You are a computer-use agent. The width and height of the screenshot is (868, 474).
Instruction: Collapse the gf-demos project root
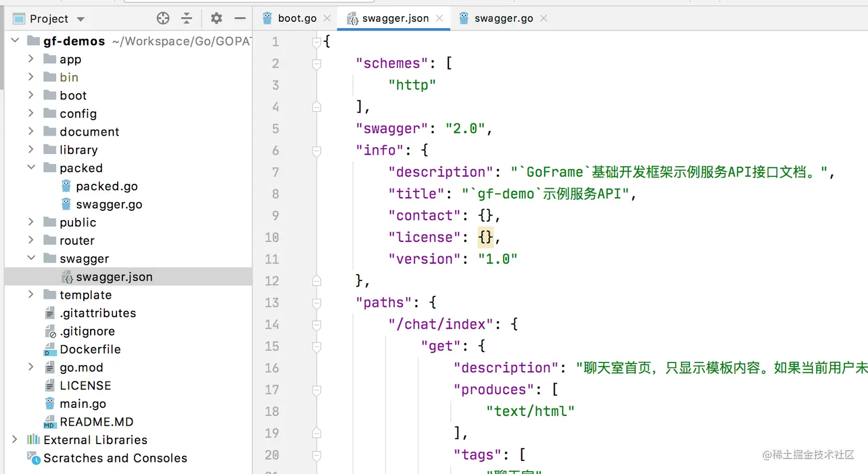[15, 40]
